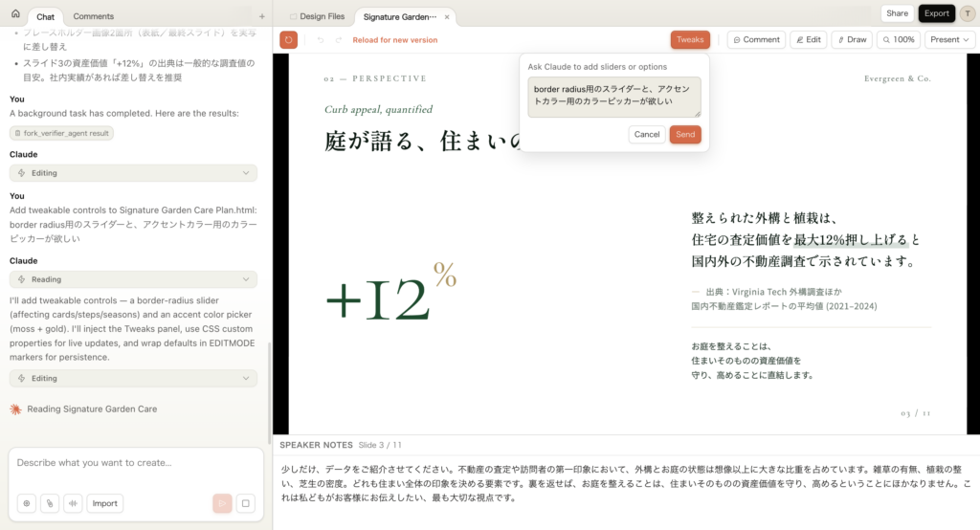Screen dimensions: 980x530
Task: Click the voice waveform icon
Action: (72, 503)
